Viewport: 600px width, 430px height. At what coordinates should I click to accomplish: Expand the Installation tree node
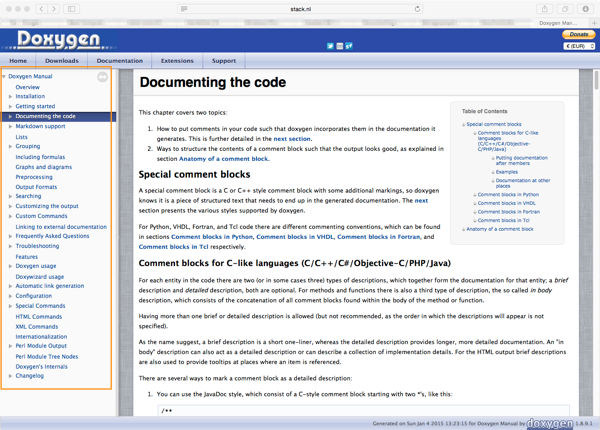10,97
